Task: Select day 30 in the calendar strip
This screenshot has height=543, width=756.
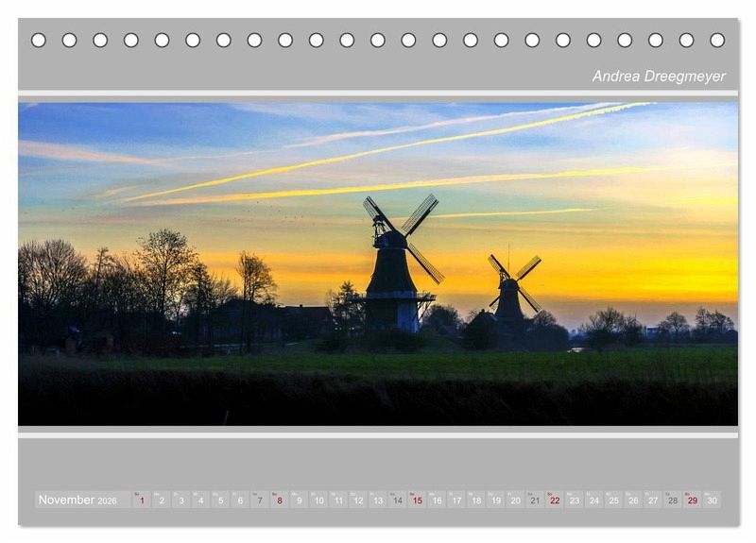Action: 713,500
